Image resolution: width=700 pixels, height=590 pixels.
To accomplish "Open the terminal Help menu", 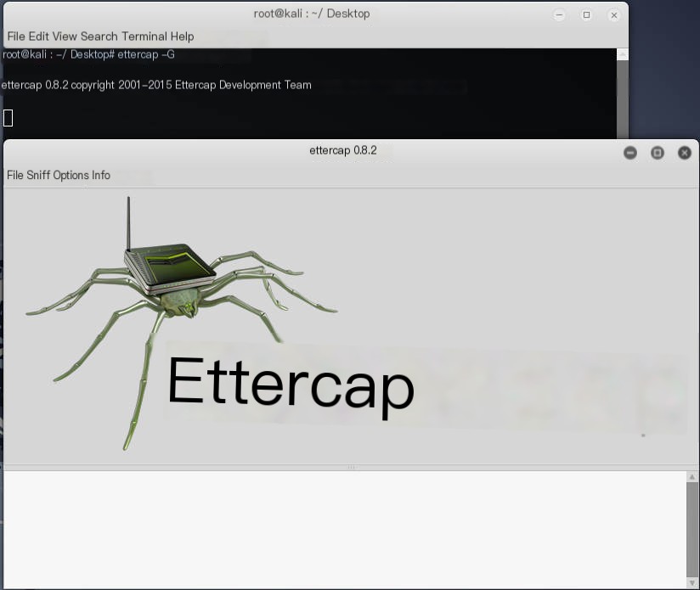I will (182, 37).
